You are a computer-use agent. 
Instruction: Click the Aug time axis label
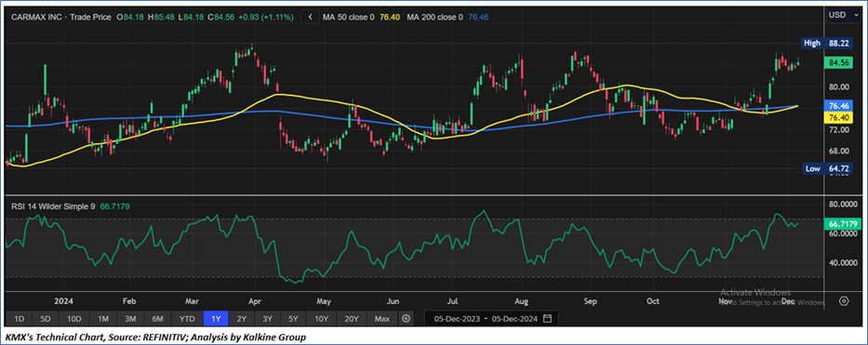click(522, 302)
